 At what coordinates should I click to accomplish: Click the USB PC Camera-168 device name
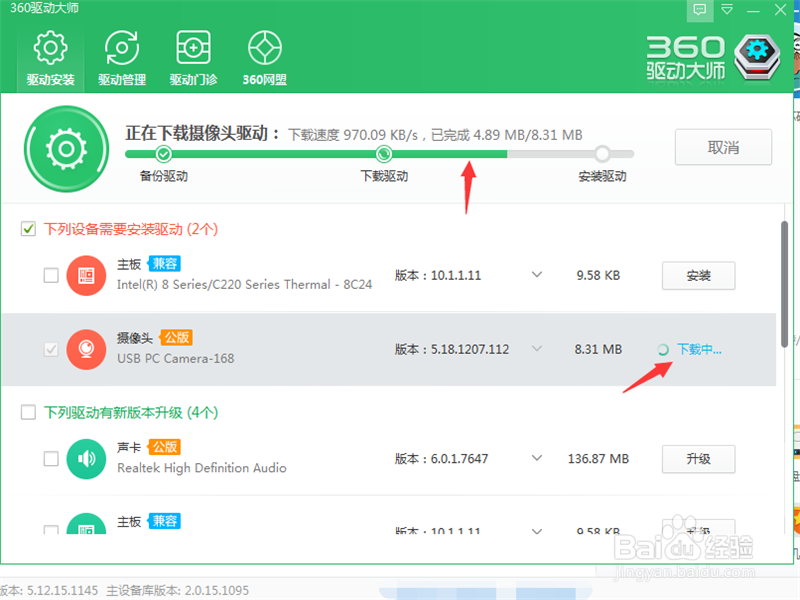pos(176,359)
